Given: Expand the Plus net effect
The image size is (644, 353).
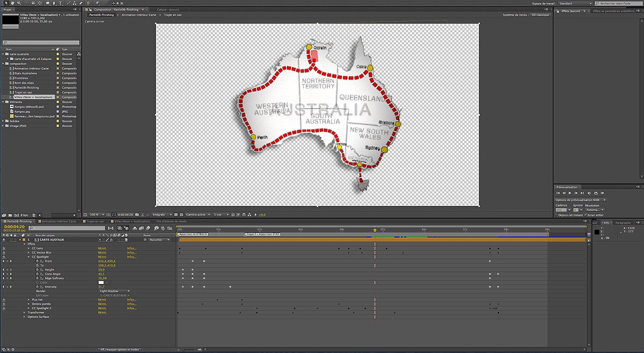Looking at the screenshot, I should 28,300.
